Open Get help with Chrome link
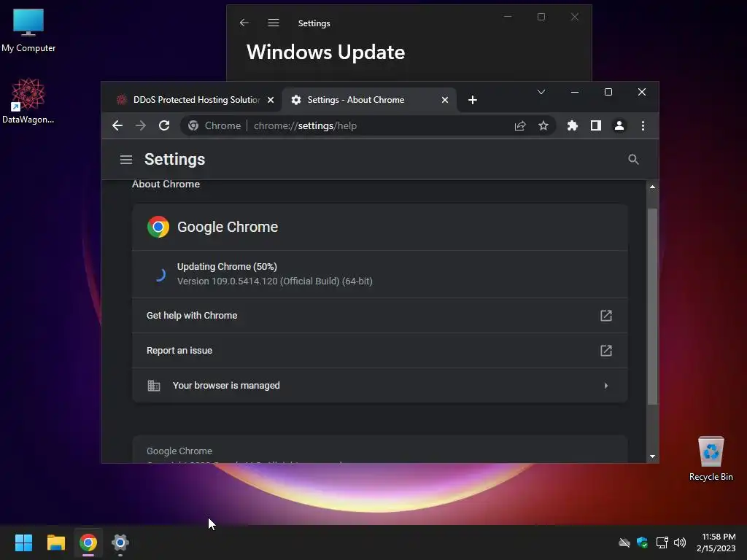 (379, 315)
